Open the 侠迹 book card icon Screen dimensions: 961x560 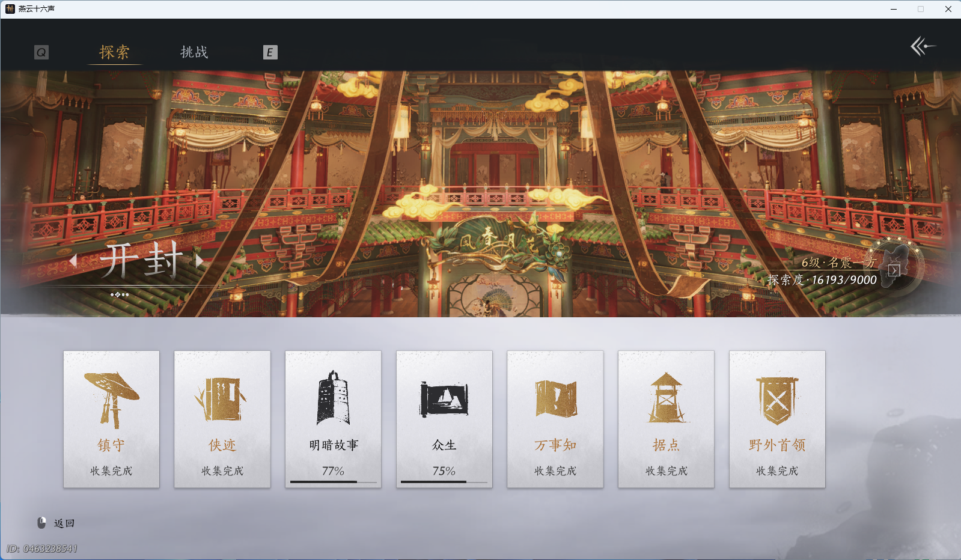[x=222, y=399]
